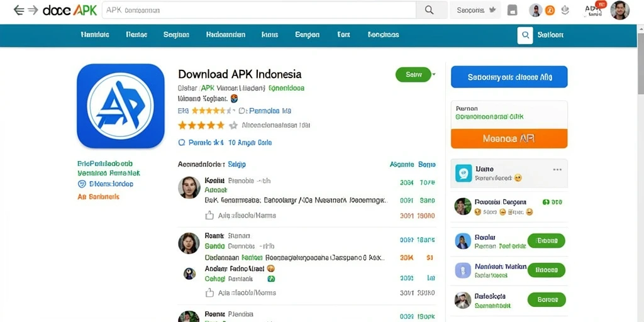Open the Segiuon item in the navigation bar
Image resolution: width=644 pixels, height=322 pixels.
176,35
